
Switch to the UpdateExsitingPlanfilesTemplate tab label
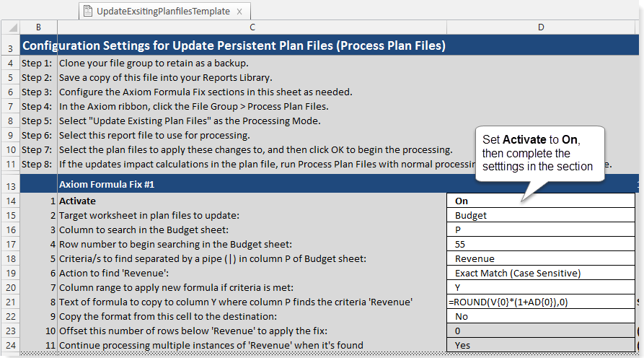coord(163,12)
